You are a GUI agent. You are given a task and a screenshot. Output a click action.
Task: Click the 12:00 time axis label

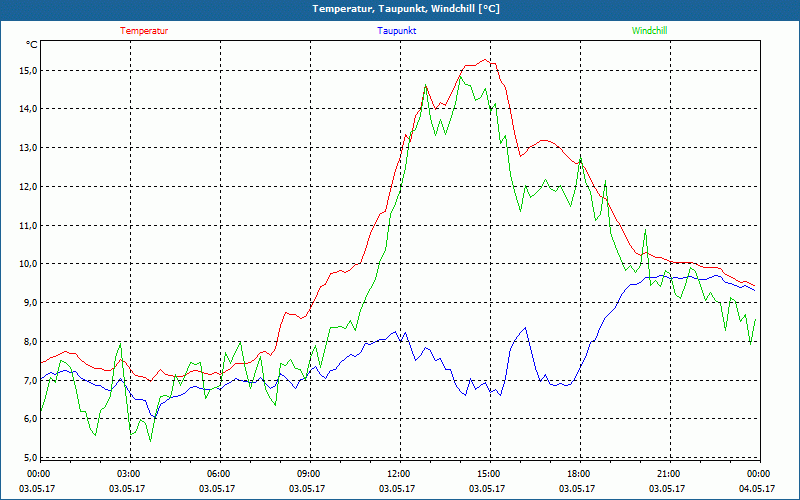(398, 474)
